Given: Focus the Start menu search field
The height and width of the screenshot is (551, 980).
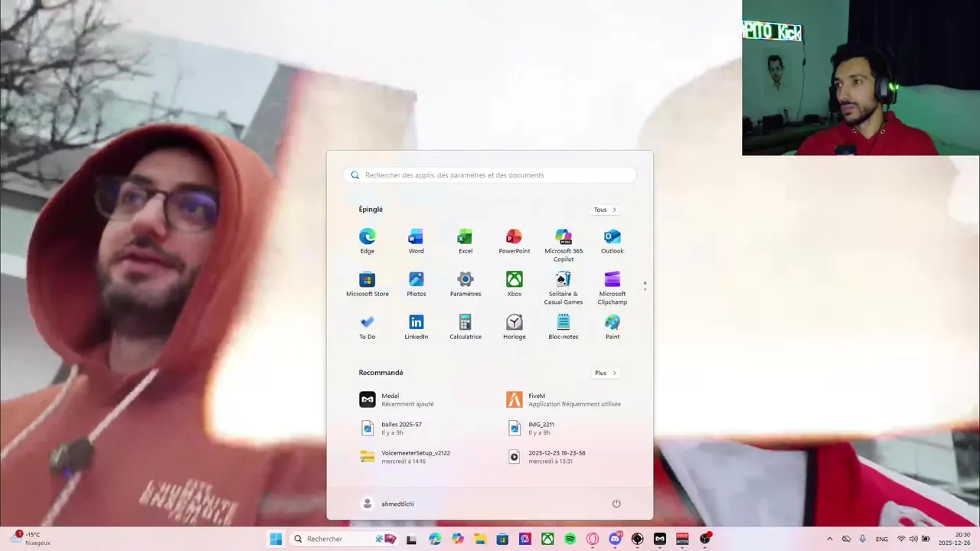Looking at the screenshot, I should click(x=490, y=175).
